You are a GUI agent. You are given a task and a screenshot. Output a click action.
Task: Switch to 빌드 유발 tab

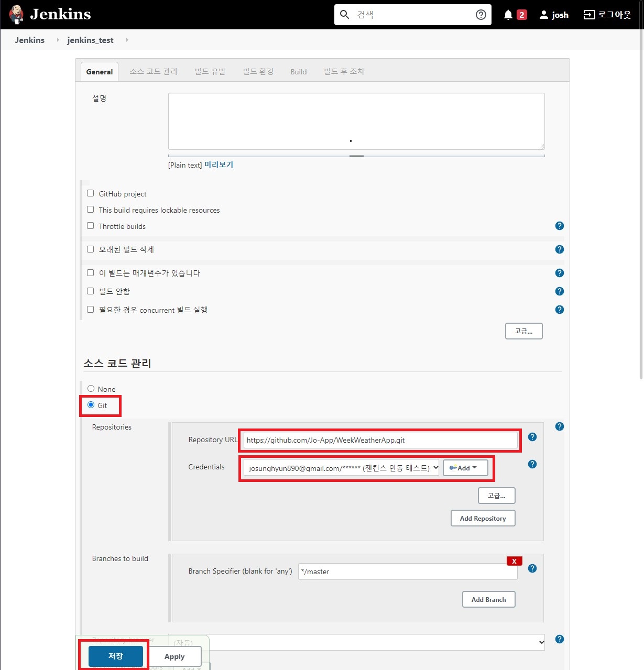pos(210,72)
